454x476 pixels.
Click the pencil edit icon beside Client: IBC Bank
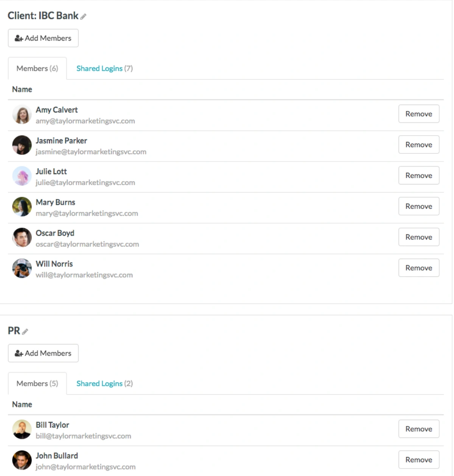pos(83,16)
